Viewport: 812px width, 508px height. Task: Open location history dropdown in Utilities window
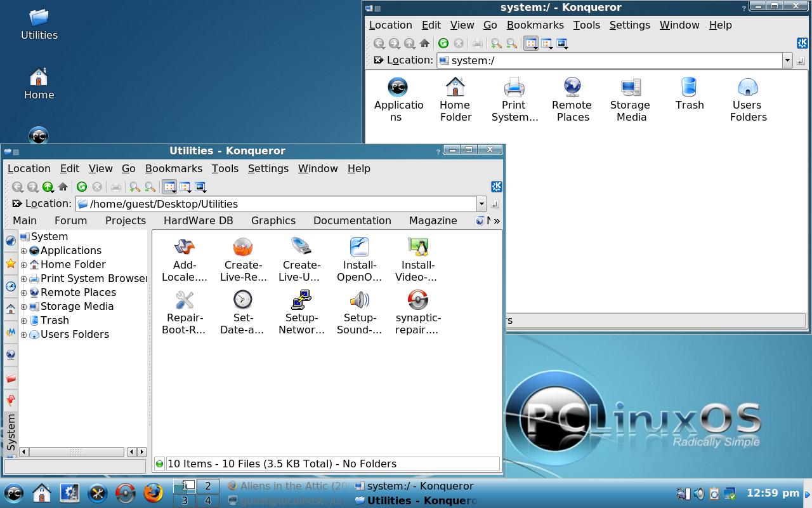tap(481, 204)
